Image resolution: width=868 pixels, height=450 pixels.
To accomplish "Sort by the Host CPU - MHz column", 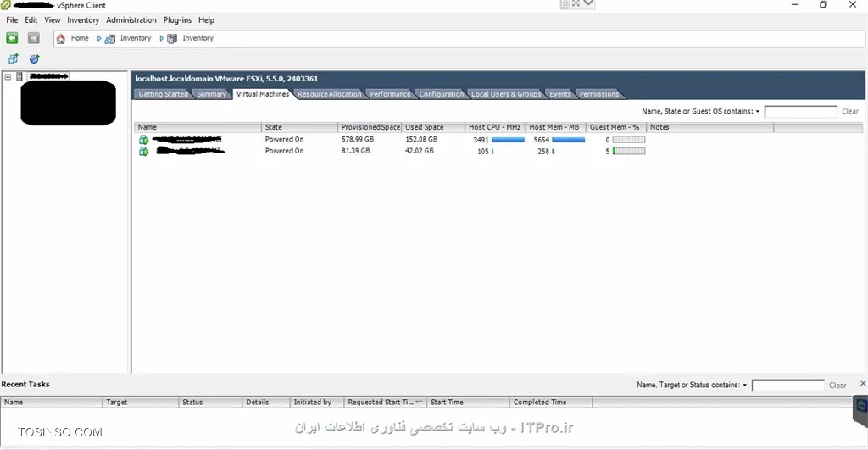I will coord(495,127).
